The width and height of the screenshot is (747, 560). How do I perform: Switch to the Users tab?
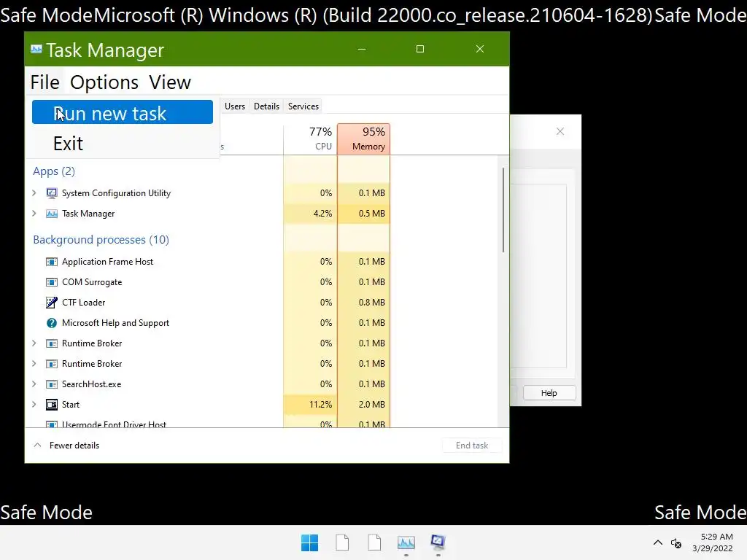[235, 106]
